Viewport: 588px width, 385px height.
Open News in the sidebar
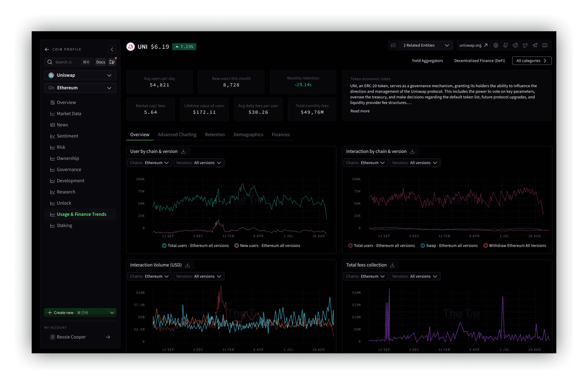pos(80,125)
